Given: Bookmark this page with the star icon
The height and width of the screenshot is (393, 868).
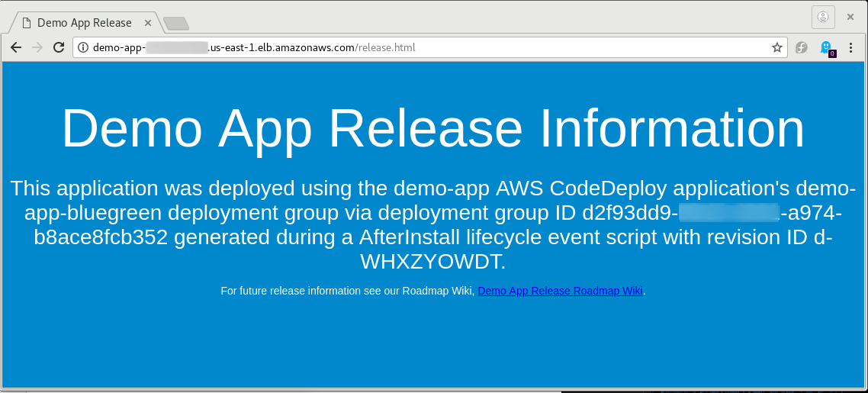Looking at the screenshot, I should (777, 47).
